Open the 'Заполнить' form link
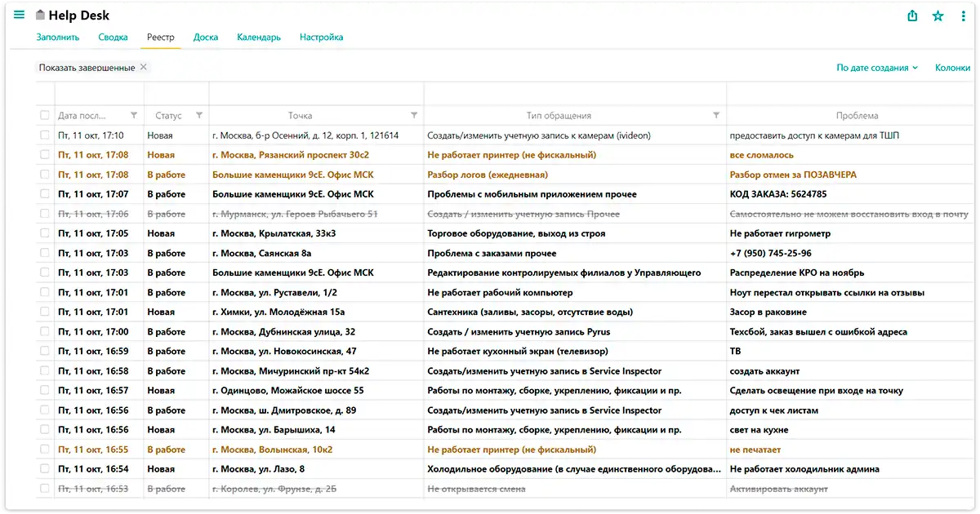Screen dimensions: 980x514 click(58, 37)
